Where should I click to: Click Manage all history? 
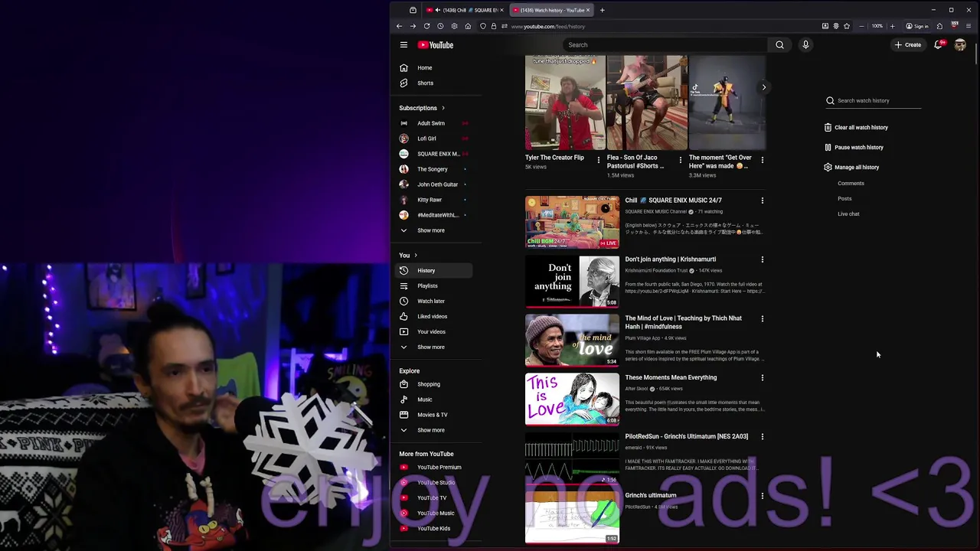[851, 168]
